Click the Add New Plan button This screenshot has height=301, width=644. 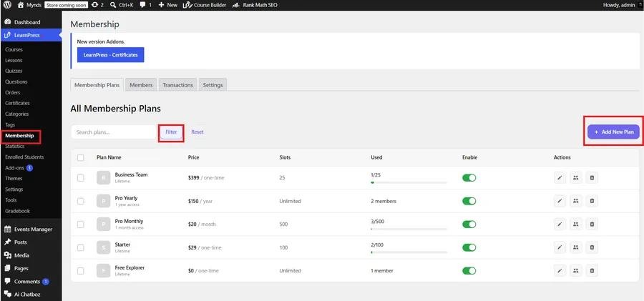tap(614, 132)
